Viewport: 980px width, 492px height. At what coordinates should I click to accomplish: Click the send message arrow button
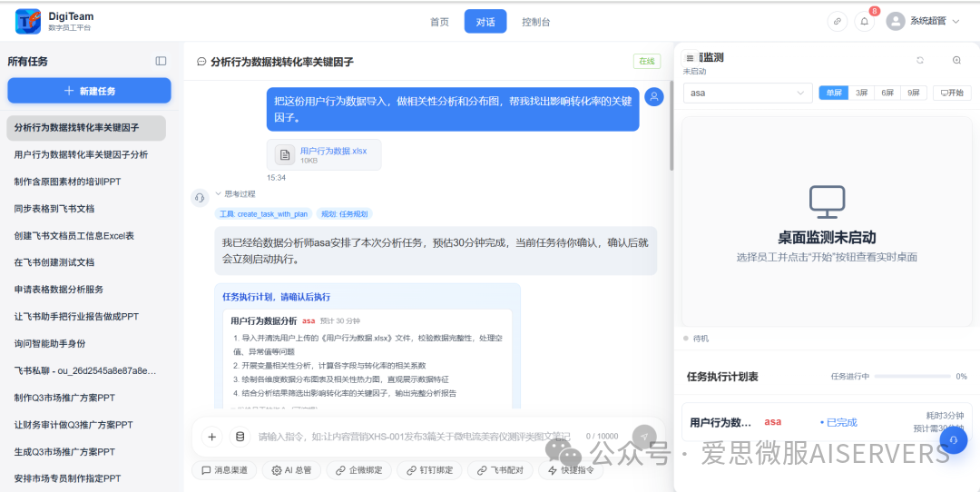[x=644, y=437]
